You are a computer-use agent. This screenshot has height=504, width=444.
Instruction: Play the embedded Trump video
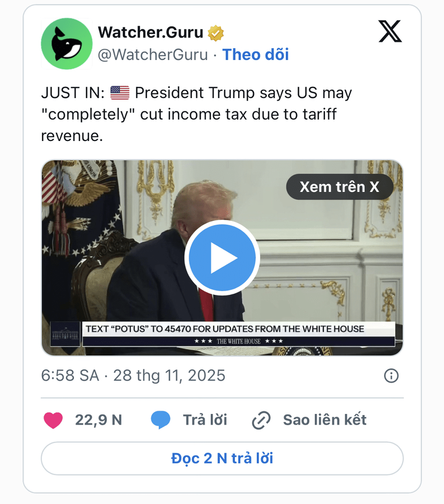point(222,258)
